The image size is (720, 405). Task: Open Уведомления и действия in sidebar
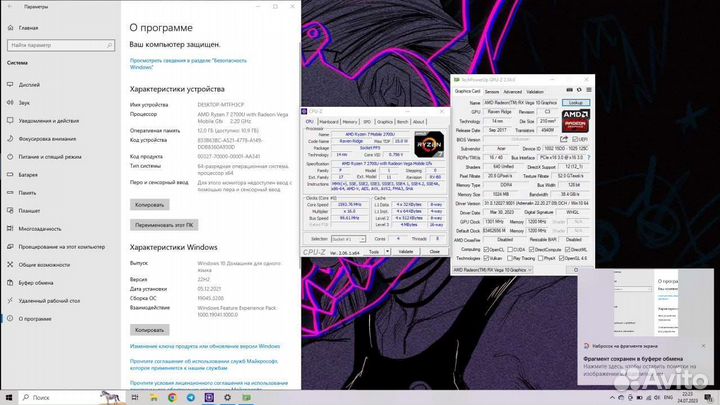tap(49, 121)
